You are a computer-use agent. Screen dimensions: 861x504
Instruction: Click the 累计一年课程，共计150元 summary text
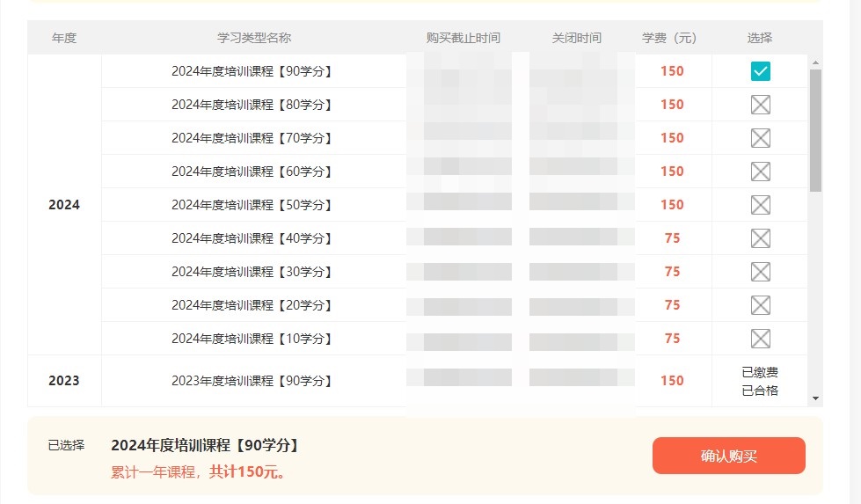198,471
